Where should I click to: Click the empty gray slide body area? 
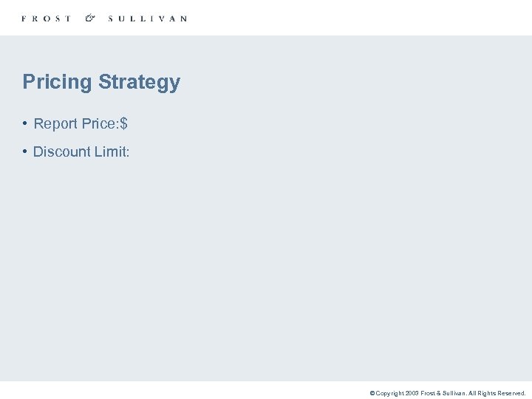[x=296, y=259]
